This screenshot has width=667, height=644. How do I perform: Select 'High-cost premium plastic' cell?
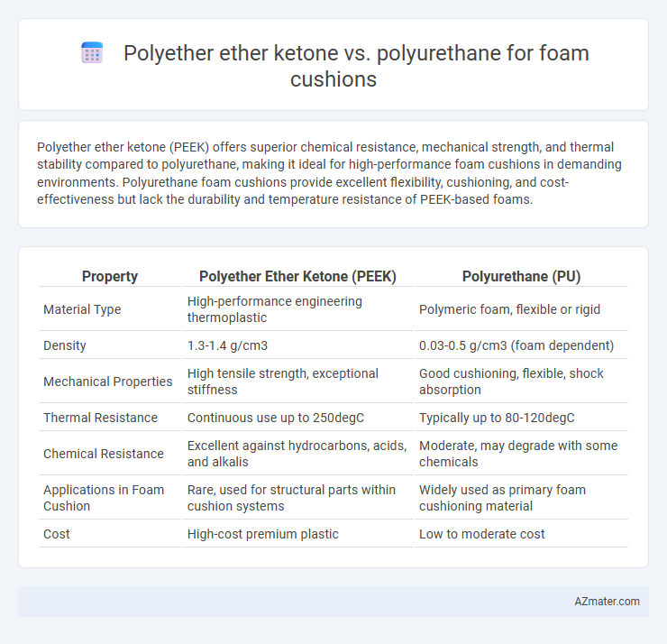point(263,534)
